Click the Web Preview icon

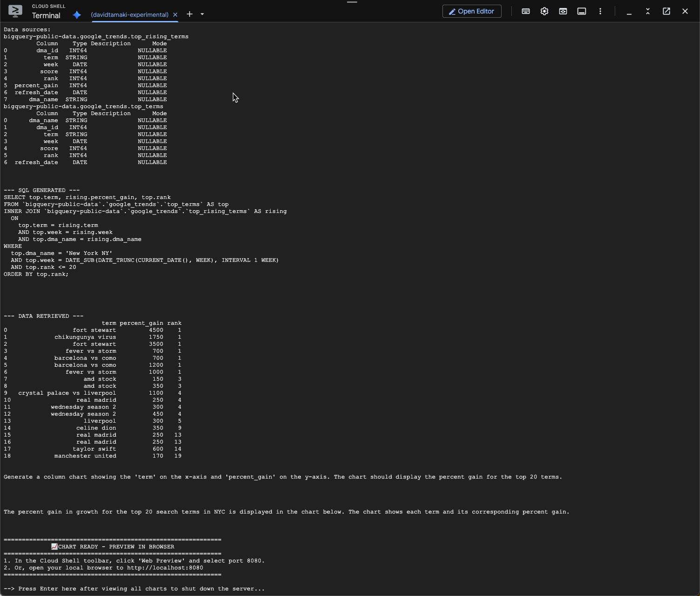(x=563, y=11)
